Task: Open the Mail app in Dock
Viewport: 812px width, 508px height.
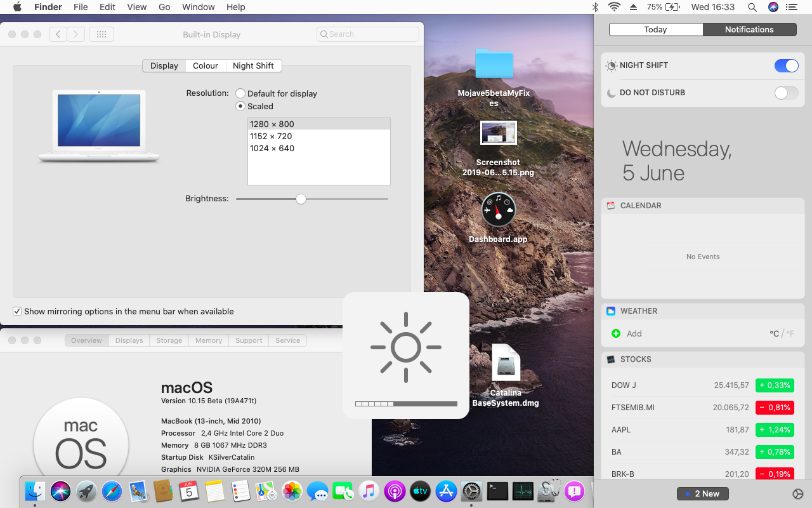Action: [138, 491]
